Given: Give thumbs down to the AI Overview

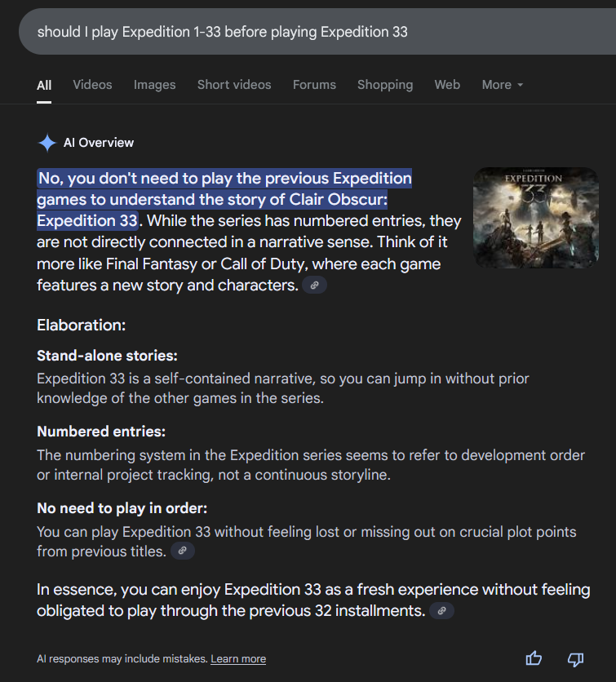Looking at the screenshot, I should [575, 659].
